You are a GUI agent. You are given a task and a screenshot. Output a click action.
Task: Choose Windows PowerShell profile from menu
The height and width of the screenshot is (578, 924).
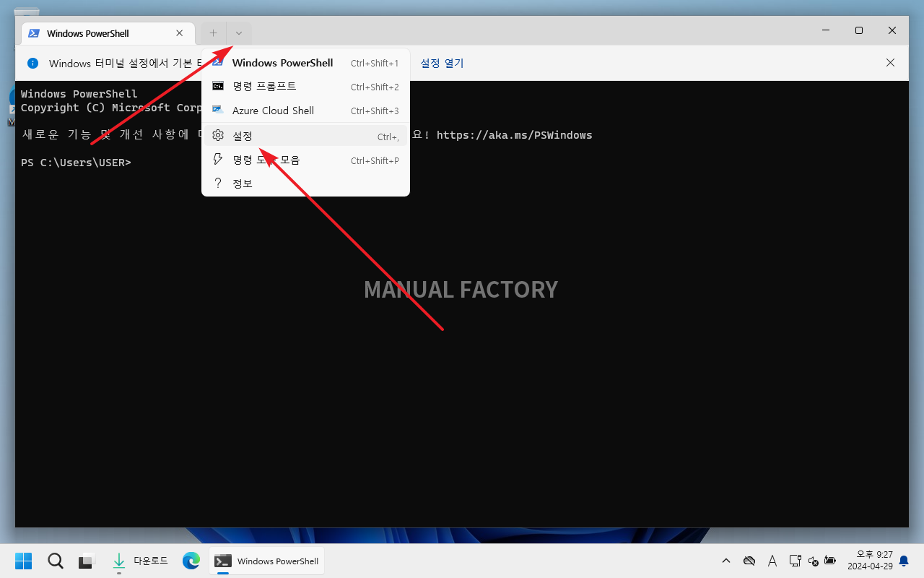click(x=305, y=63)
